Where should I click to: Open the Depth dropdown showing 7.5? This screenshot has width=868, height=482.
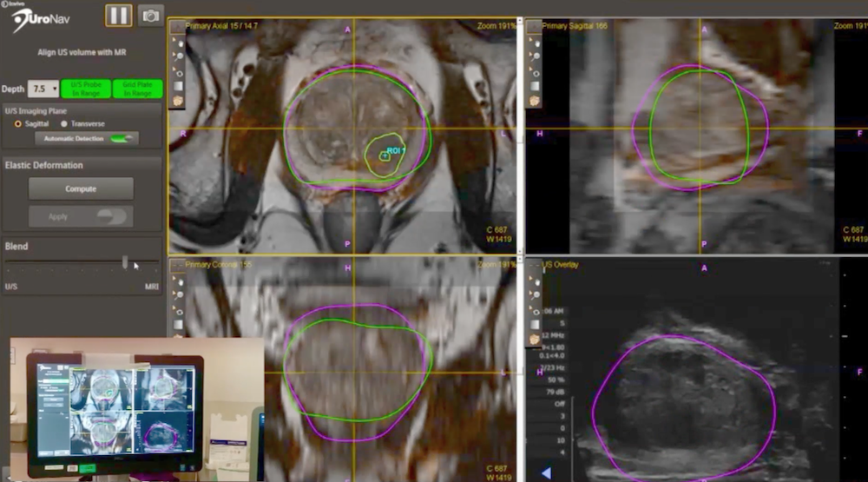coord(43,89)
